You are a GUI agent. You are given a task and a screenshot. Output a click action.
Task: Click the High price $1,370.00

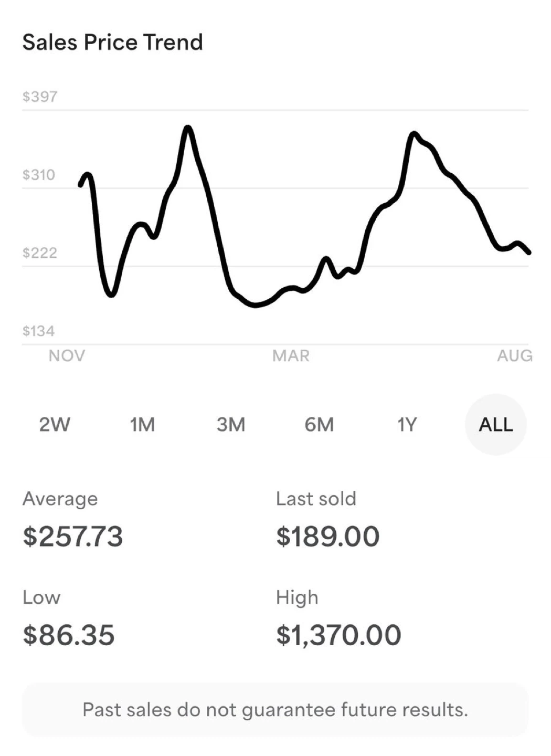coord(338,635)
